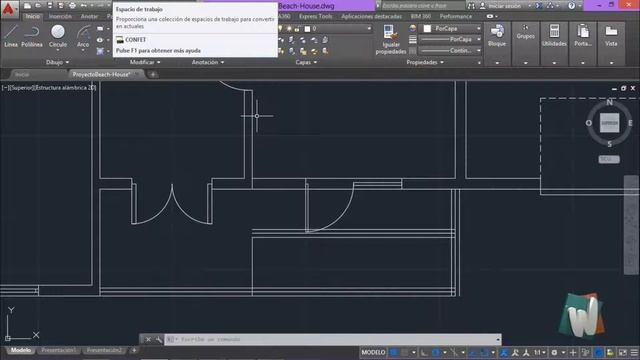The width and height of the screenshot is (640, 360).
Task: Click the Igualar propiedades tool
Action: (391, 39)
